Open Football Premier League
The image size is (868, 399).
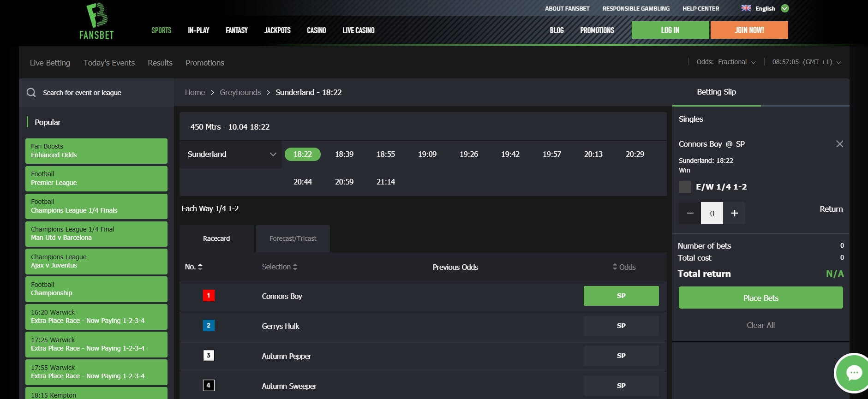tap(96, 179)
